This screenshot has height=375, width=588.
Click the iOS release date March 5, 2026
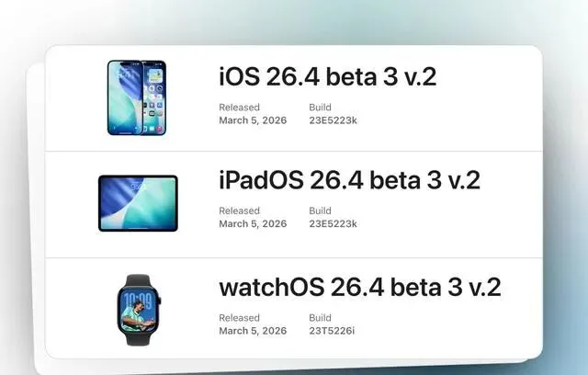(253, 120)
